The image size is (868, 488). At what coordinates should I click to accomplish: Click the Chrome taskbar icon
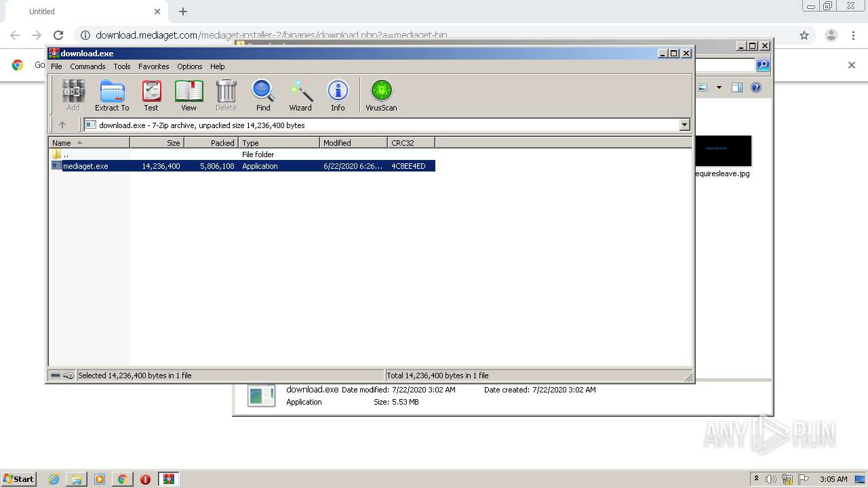pos(122,479)
